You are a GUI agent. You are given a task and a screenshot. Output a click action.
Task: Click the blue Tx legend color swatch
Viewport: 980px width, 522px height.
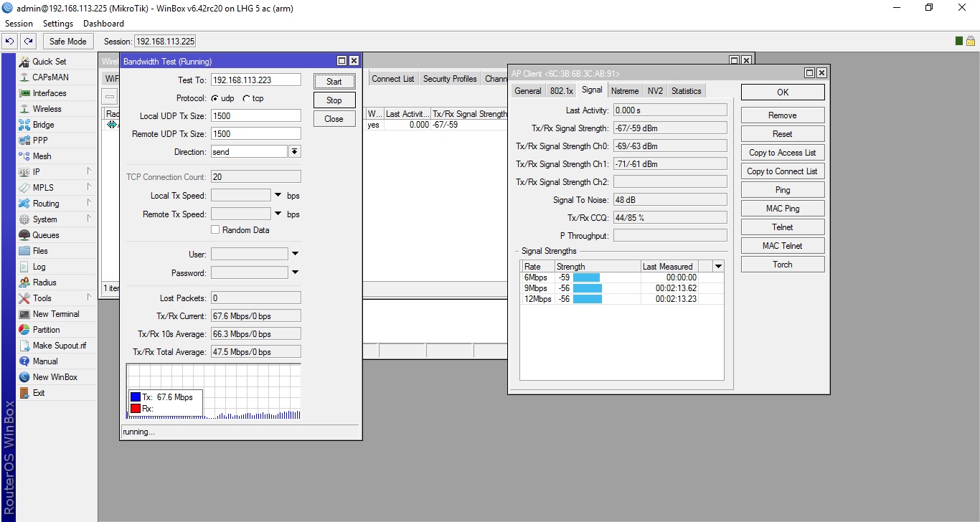[x=136, y=397]
